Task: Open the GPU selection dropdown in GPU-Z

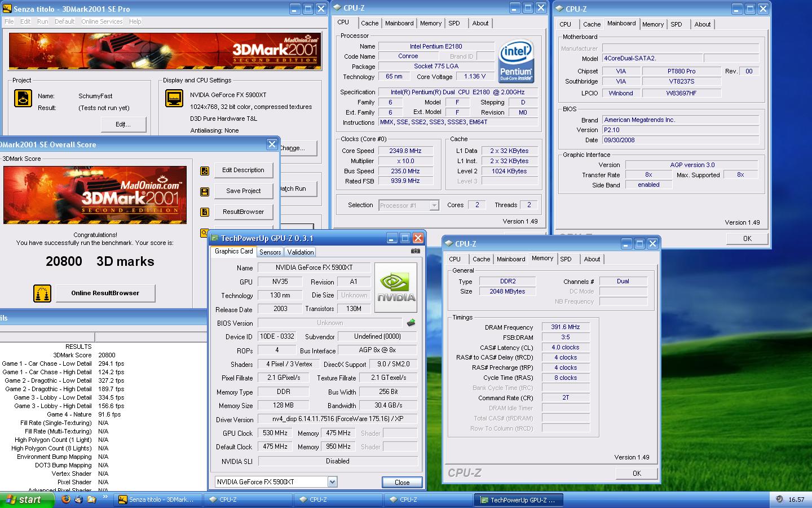Action: coord(332,482)
